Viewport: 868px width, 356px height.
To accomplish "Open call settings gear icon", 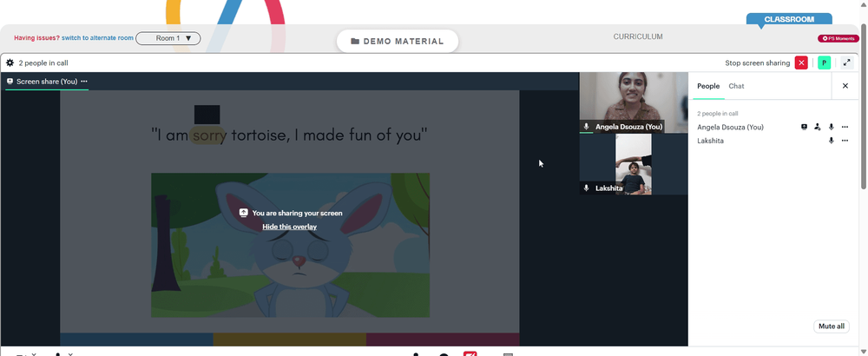I will coord(10,63).
